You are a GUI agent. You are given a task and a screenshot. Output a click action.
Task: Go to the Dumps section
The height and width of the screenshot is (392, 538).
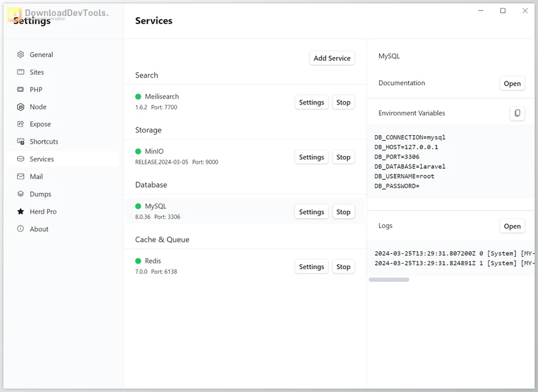click(63, 194)
